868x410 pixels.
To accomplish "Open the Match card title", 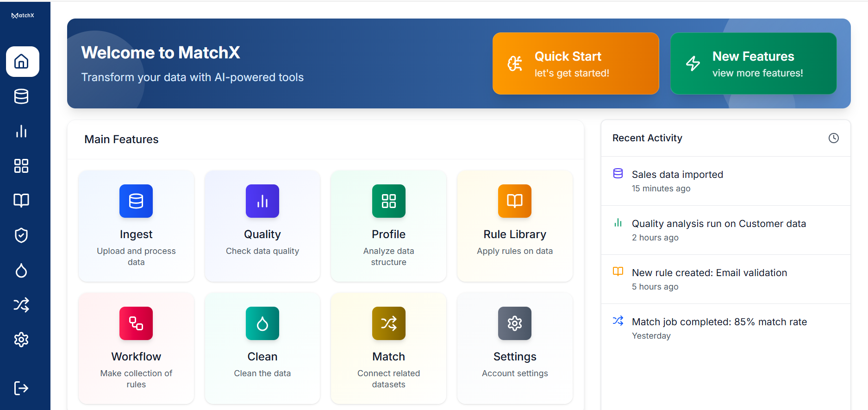I will pyautogui.click(x=389, y=357).
